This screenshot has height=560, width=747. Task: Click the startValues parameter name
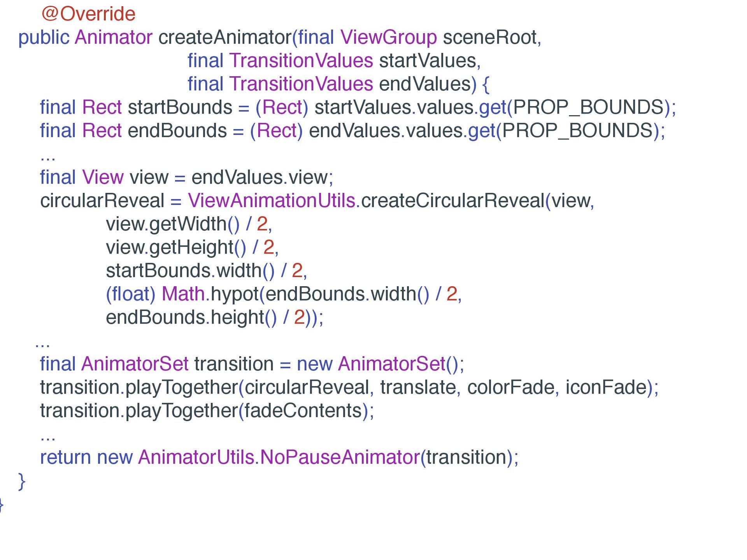[x=428, y=61]
